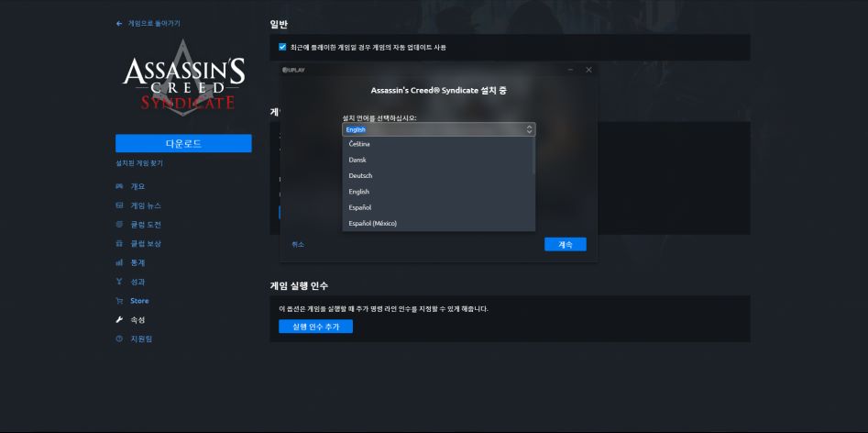The width and height of the screenshot is (868, 433).
Task: Click the wrench icon next to 속성
Action: (119, 320)
